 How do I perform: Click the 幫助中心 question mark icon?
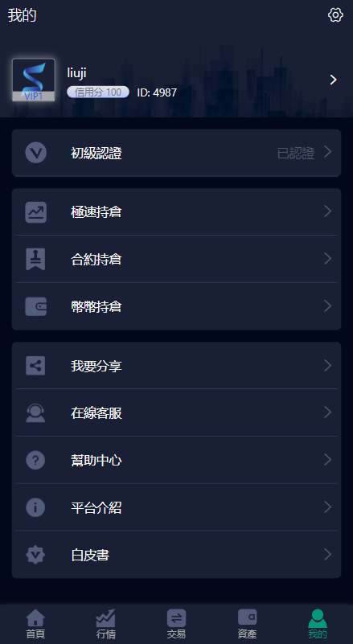tap(35, 460)
